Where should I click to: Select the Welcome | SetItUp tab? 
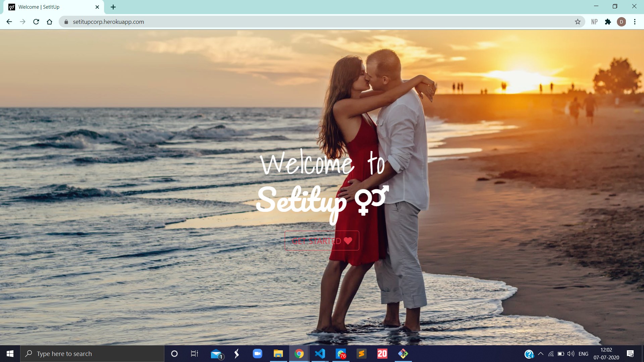click(50, 7)
